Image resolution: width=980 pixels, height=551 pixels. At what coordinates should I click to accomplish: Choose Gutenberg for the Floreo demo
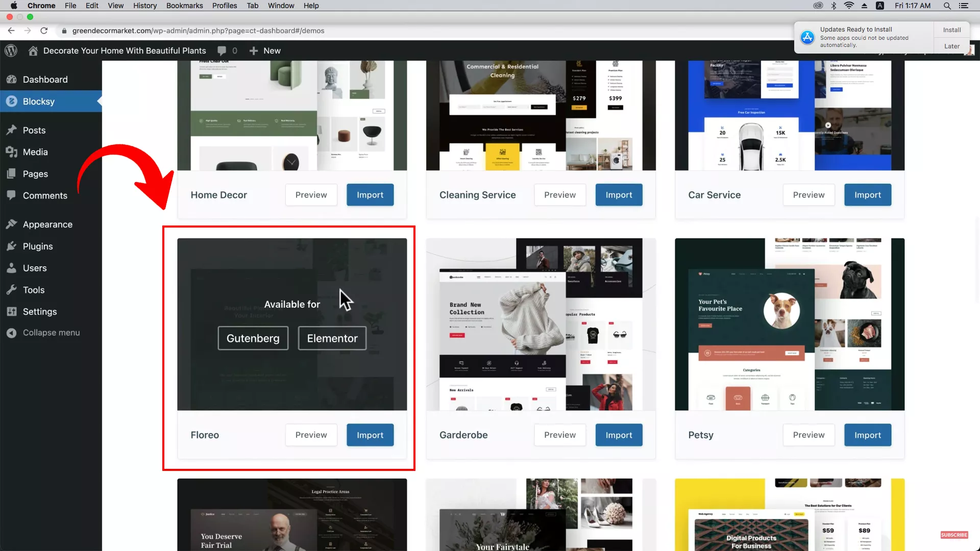pyautogui.click(x=253, y=338)
